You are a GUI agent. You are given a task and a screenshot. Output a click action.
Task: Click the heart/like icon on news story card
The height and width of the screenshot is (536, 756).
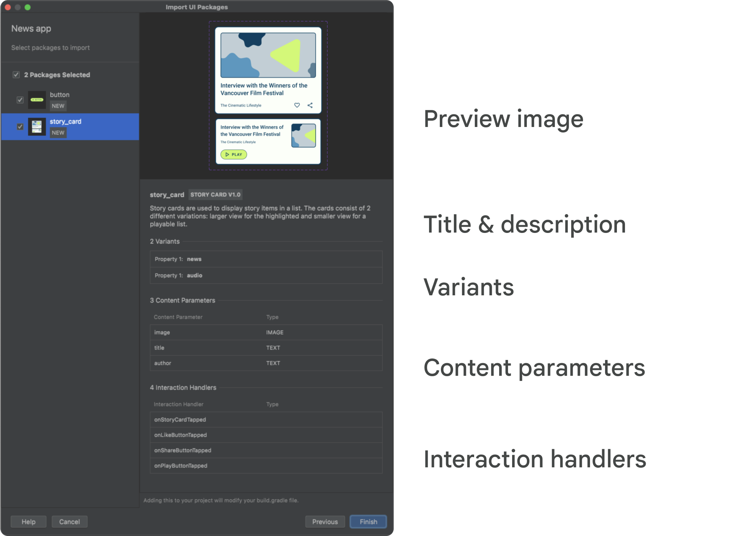[x=296, y=106]
